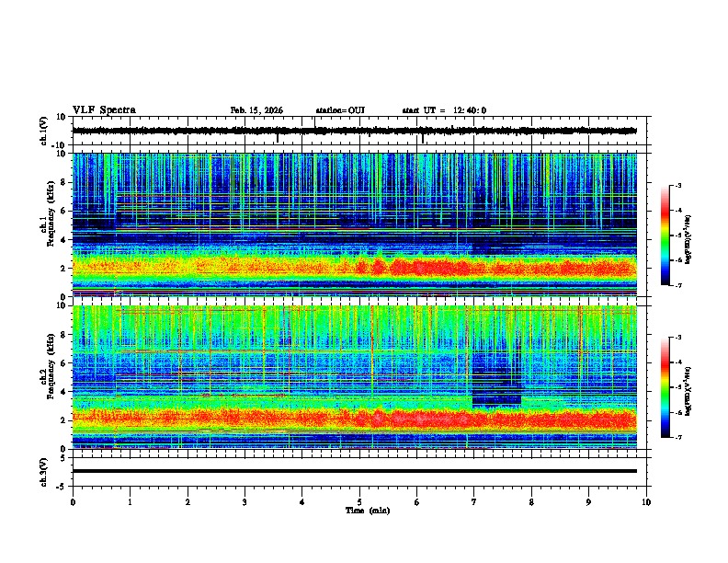728x563 pixels.
Task: Click the "start UT = 12:40:0" header text
Action: click(x=444, y=110)
